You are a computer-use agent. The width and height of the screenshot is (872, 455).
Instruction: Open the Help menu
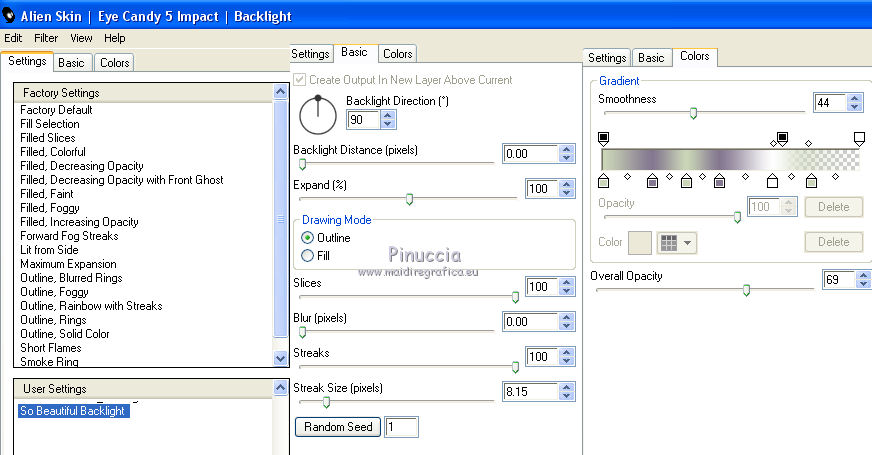pos(115,38)
